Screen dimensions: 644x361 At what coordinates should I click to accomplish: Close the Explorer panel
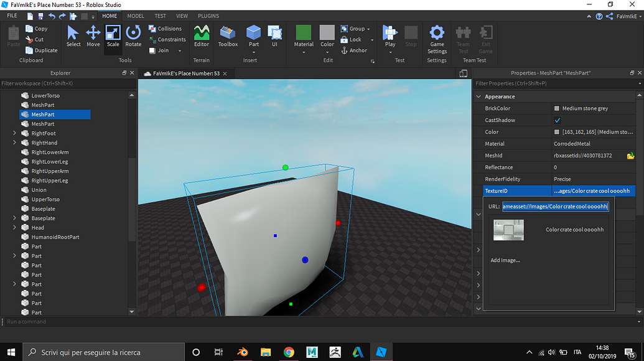(x=132, y=73)
